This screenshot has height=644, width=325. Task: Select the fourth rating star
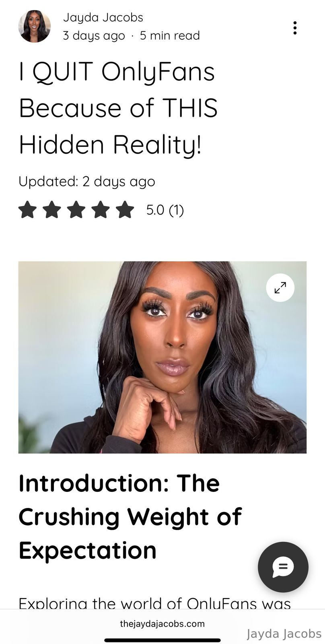[101, 210]
